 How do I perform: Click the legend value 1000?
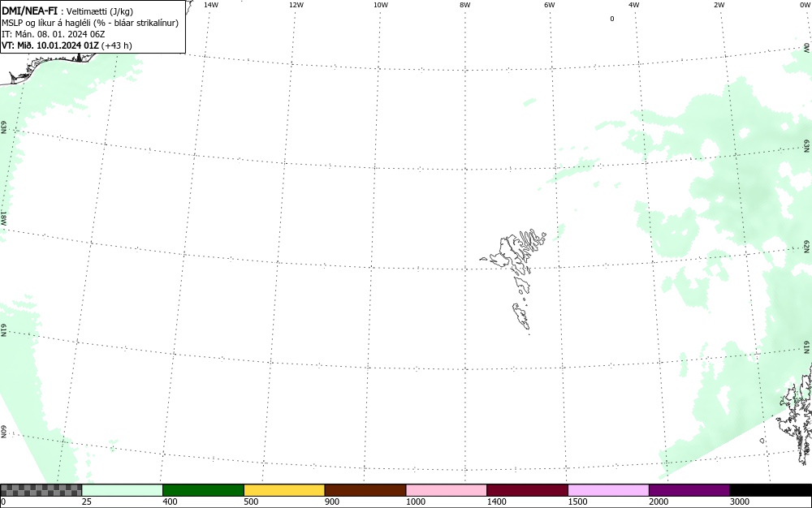[x=415, y=502]
